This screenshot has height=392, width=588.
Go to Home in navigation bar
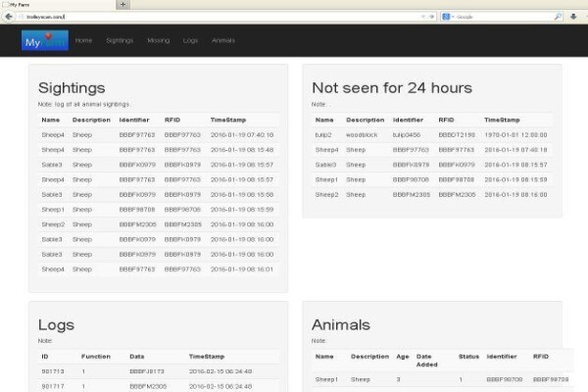click(x=83, y=40)
